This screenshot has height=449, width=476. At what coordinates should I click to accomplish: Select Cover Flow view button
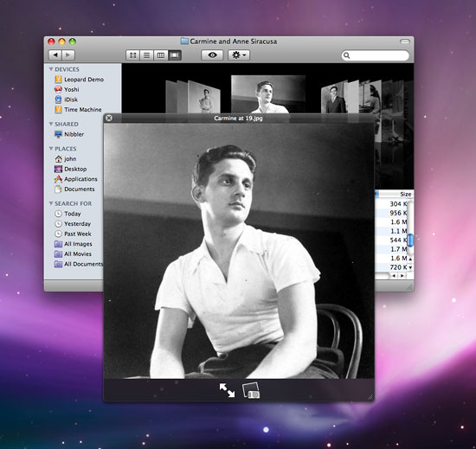pyautogui.click(x=175, y=55)
